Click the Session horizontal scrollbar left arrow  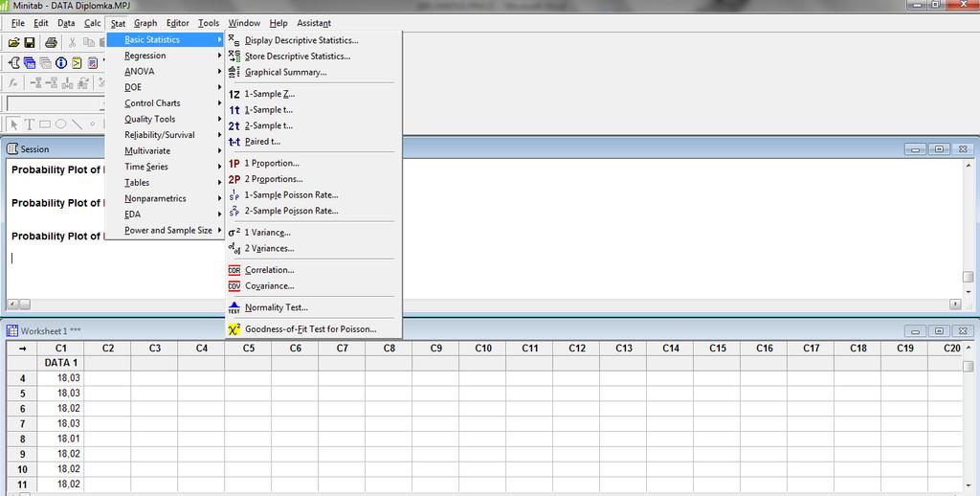pyautogui.click(x=11, y=304)
